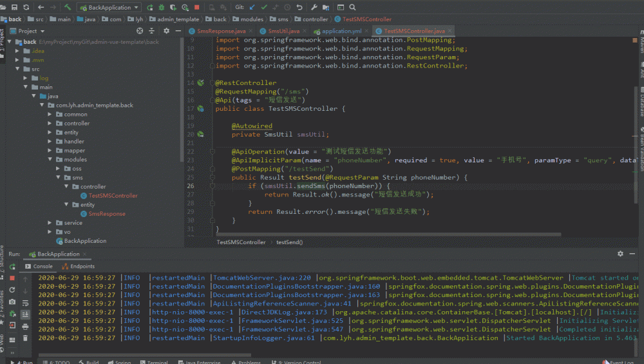Screen dimensions: 644x364
Task: Click the modules breadcrumb
Action: (252, 19)
